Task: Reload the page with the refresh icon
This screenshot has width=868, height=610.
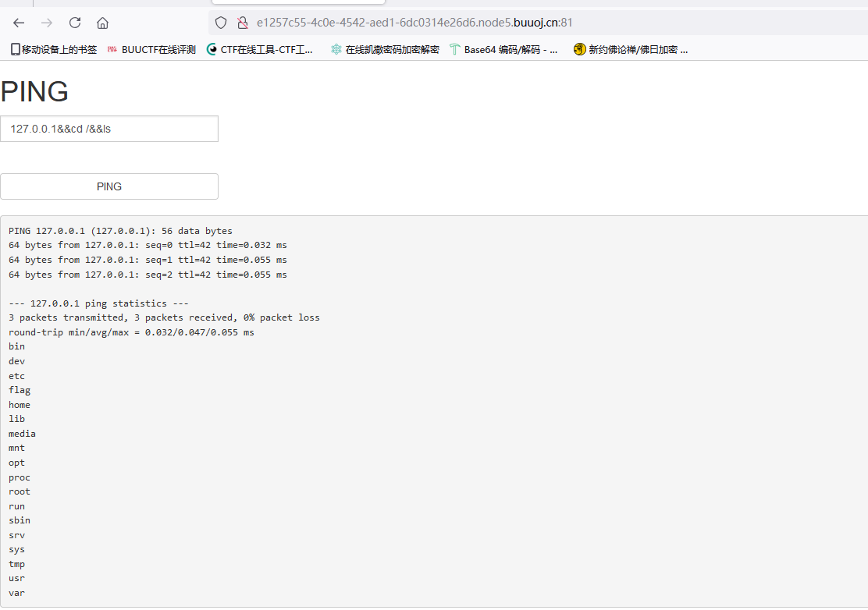Action: [75, 23]
